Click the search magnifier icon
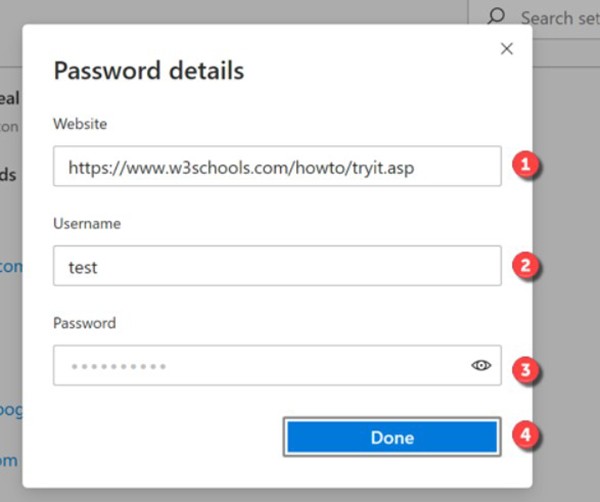Screen dimensions: 600x502 [x=495, y=17]
